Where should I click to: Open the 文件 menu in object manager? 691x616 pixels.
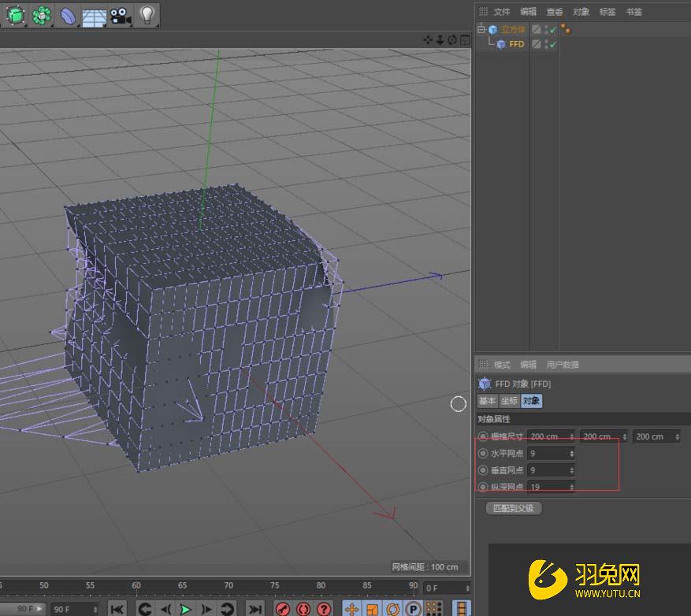coord(502,12)
